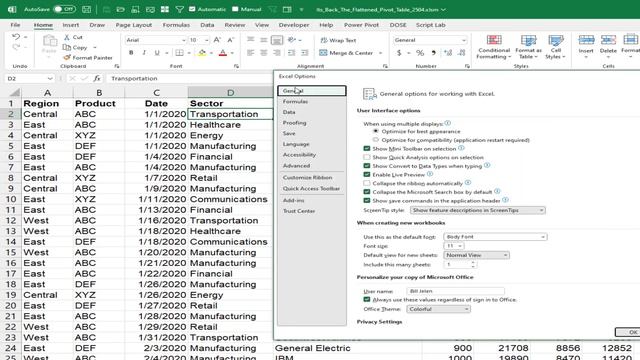
Task: Open the default font Body Font dropdown
Action: [495, 237]
